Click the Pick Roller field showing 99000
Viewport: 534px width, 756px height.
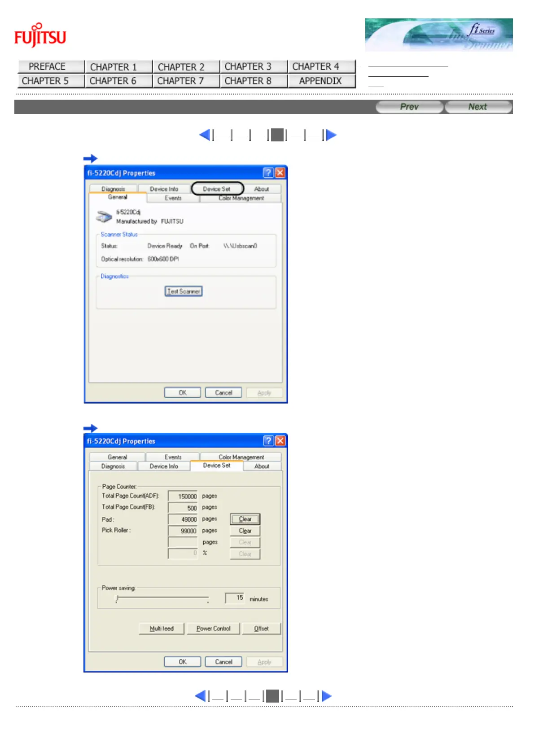[x=183, y=531]
